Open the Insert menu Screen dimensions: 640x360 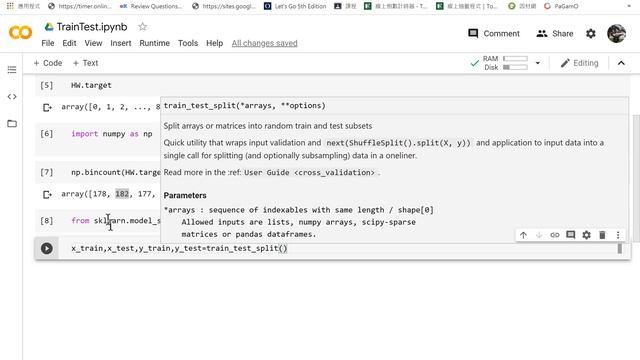pyautogui.click(x=121, y=43)
